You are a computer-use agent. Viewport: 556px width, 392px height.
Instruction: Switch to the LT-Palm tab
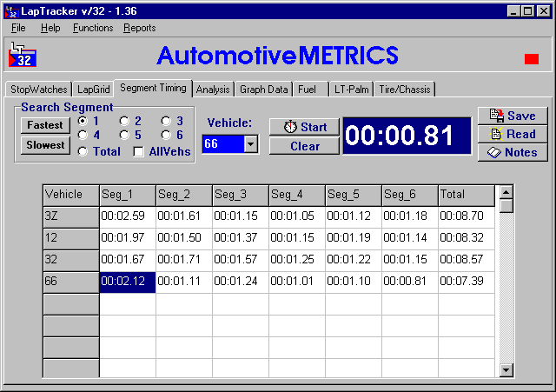(351, 90)
